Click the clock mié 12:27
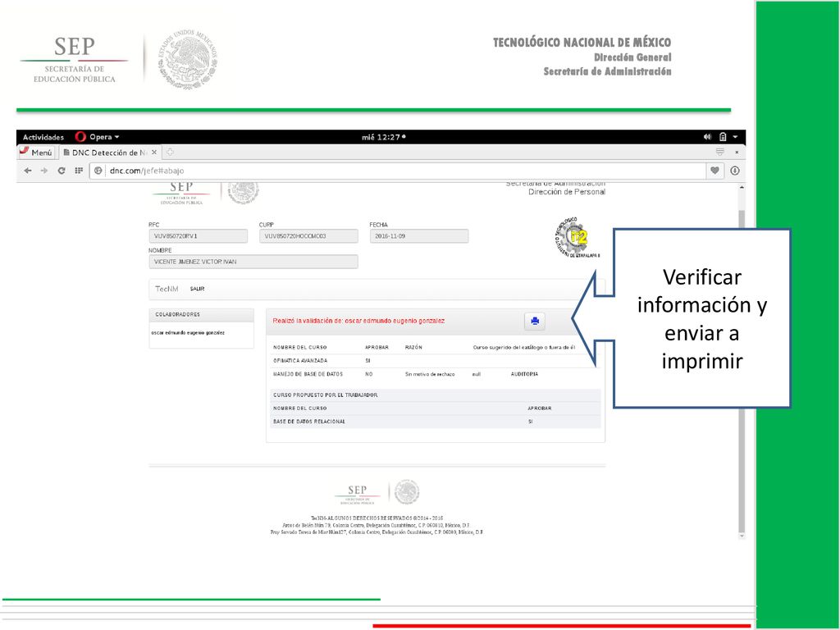This screenshot has width=840, height=630. [x=384, y=137]
